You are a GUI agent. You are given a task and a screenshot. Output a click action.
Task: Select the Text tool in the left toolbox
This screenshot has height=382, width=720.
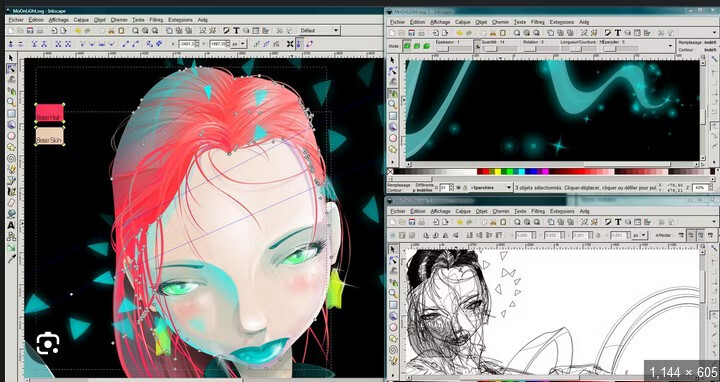(x=11, y=225)
